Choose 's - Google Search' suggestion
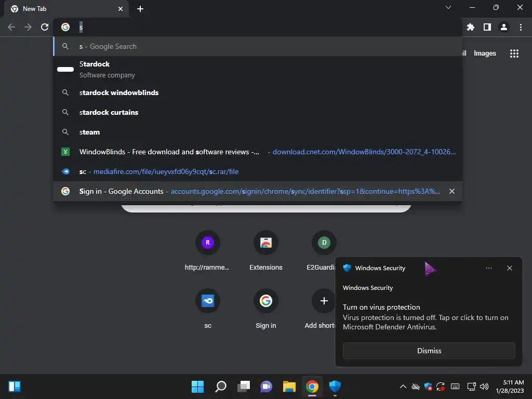Screen dimensions: 532x399 258,46
